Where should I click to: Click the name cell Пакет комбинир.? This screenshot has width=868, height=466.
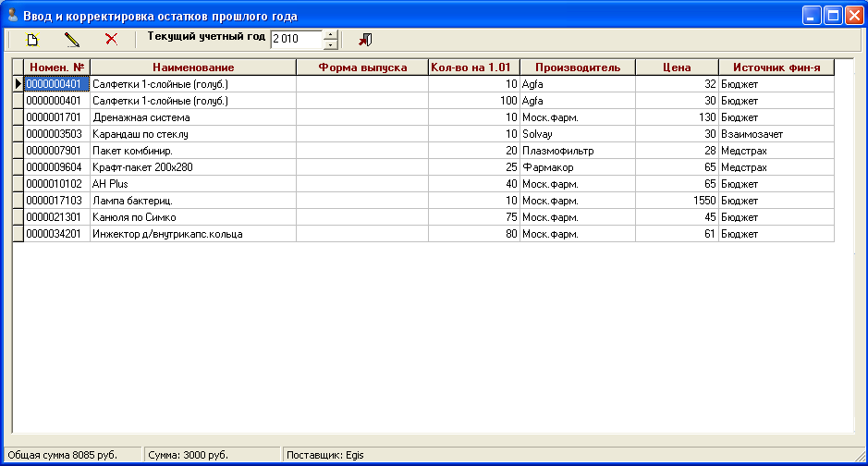tap(193, 151)
